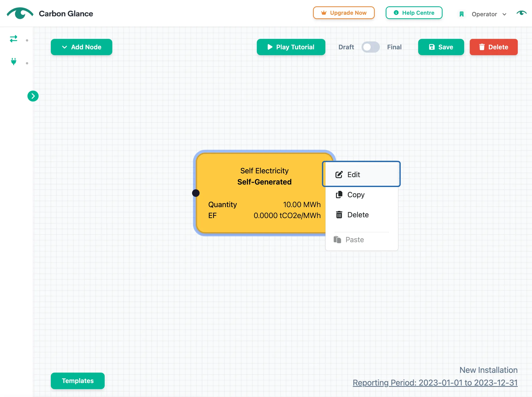Start the Play Tutorial button
The height and width of the screenshot is (397, 532).
point(291,47)
